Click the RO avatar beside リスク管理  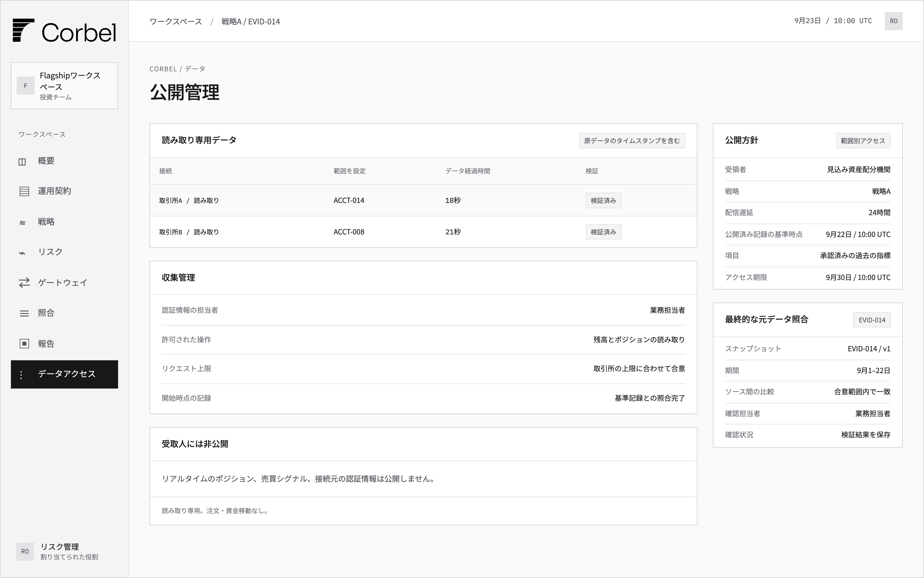(x=25, y=551)
